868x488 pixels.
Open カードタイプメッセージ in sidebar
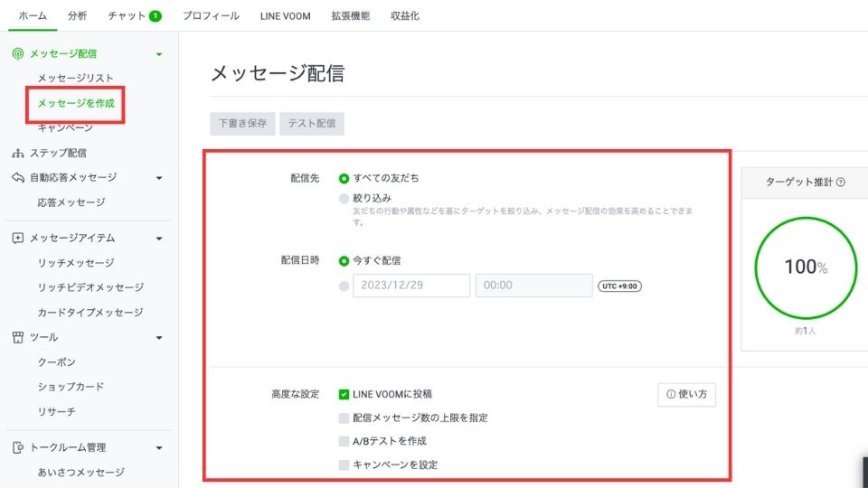pyautogui.click(x=90, y=313)
